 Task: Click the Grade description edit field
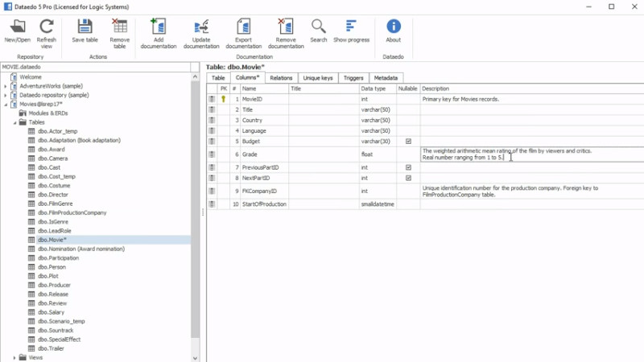[532, 154]
